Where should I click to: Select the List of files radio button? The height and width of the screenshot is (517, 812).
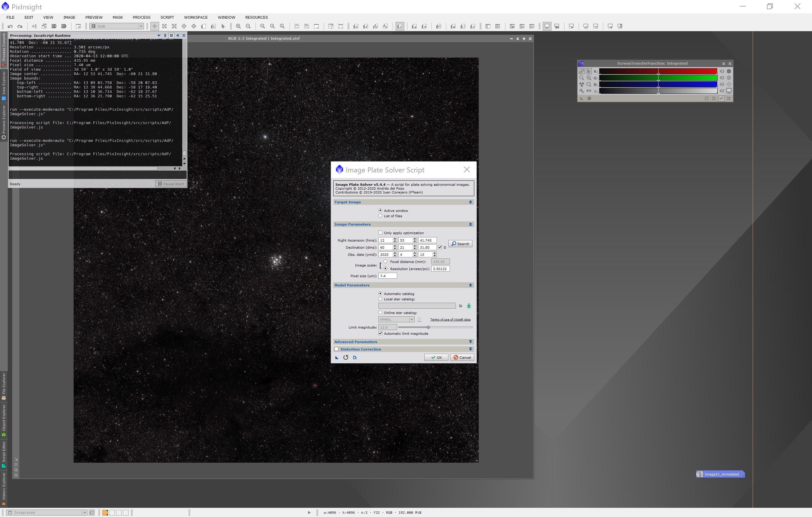[380, 216]
